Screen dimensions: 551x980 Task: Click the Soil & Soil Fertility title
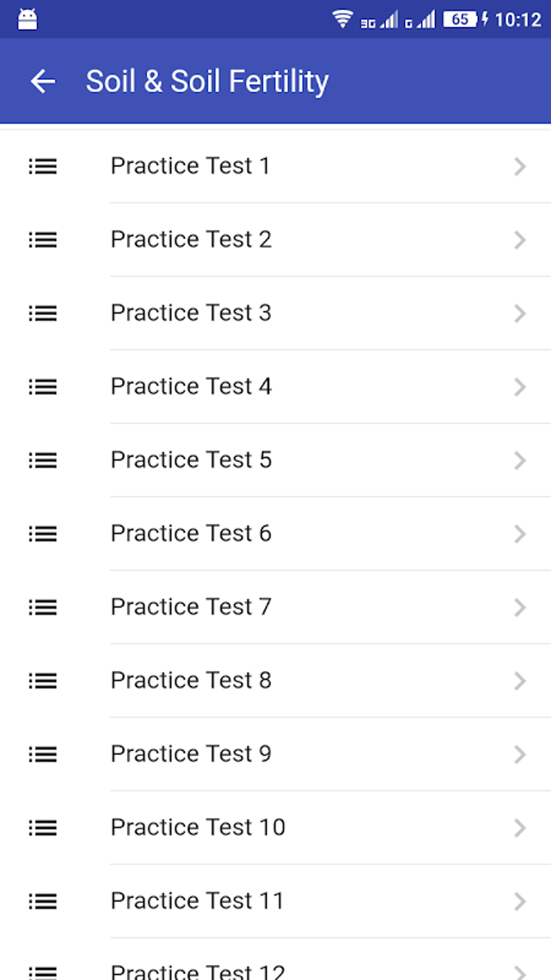click(207, 82)
